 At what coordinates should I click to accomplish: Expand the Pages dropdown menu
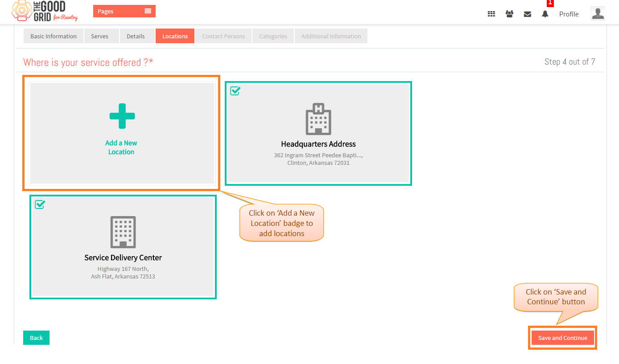(124, 11)
